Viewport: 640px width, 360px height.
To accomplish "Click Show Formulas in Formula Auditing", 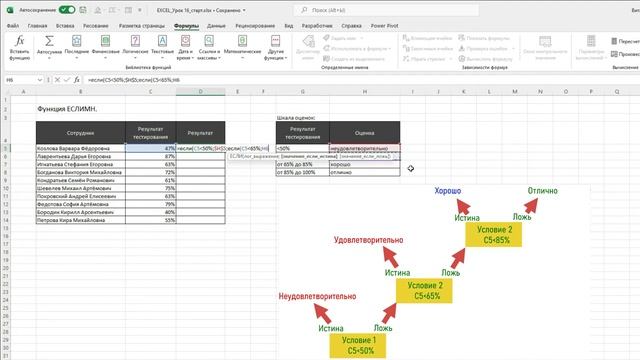I will point(484,38).
